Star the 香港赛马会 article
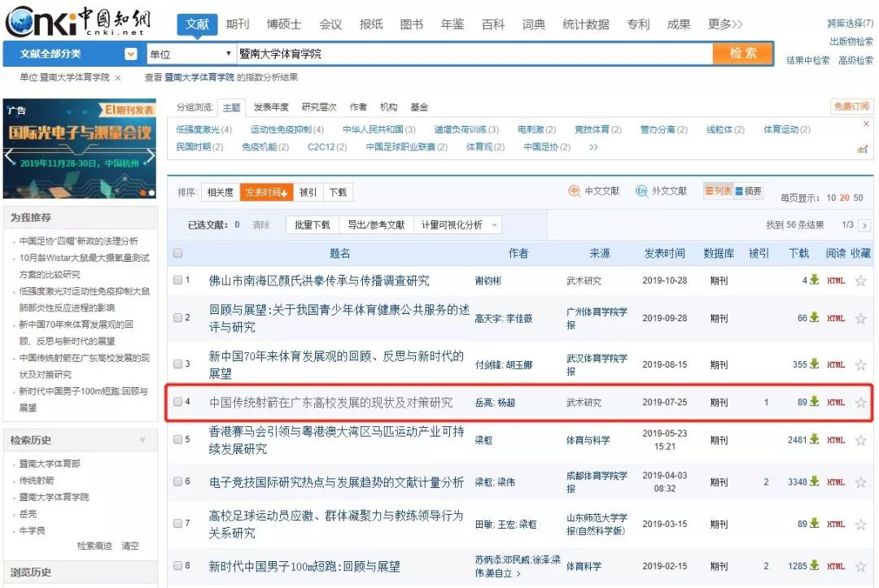 (860, 440)
